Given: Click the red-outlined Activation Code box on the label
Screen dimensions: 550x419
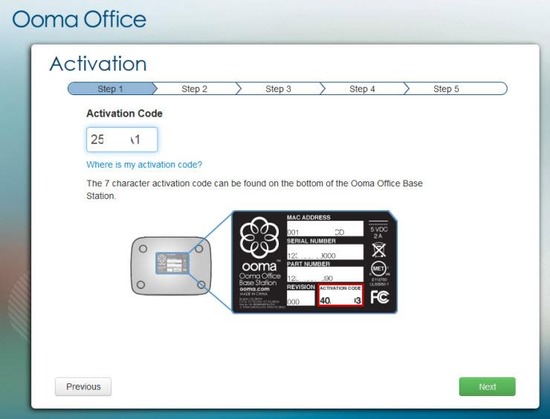Looking at the screenshot, I should coord(340,295).
